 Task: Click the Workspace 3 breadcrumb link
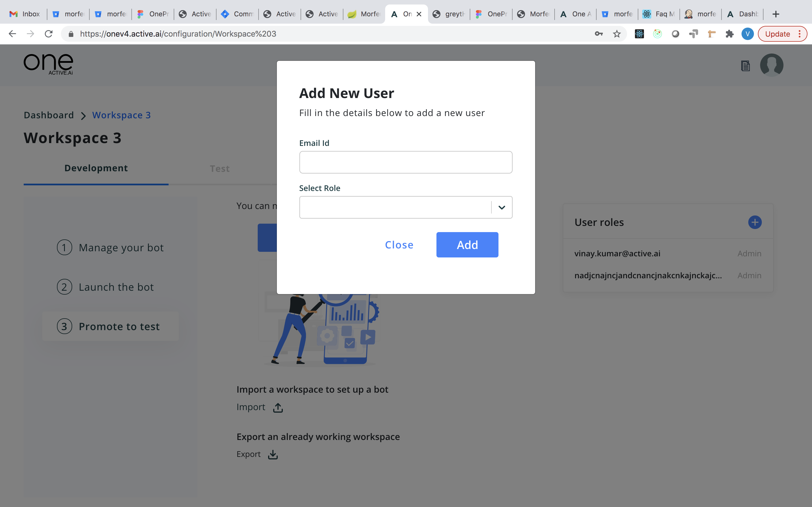click(x=122, y=114)
